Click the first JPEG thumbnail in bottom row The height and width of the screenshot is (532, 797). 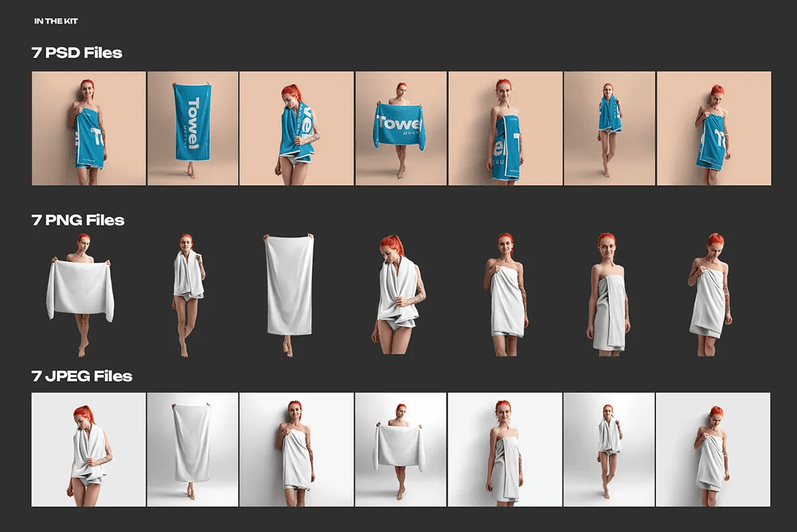(x=89, y=450)
